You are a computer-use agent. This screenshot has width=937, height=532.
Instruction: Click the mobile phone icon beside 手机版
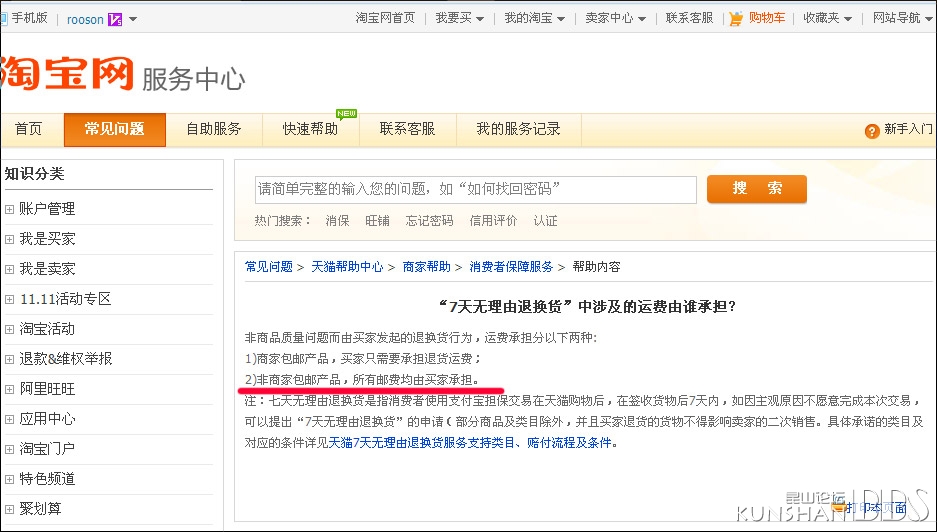pos(4,19)
